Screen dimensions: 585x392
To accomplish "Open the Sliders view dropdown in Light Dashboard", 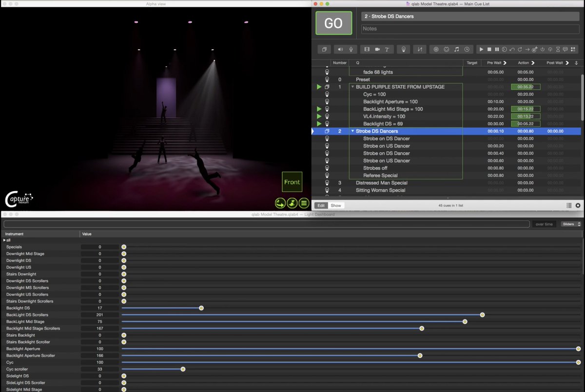I will (x=571, y=224).
